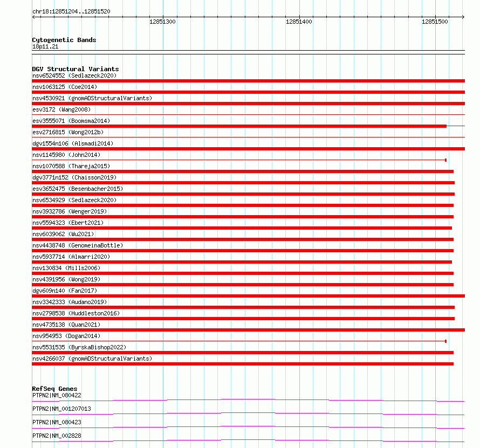Image resolution: width=480 pixels, height=448 pixels.
Task: Click the magenta line of PTPN2|NM_080422
Action: (x=248, y=400)
